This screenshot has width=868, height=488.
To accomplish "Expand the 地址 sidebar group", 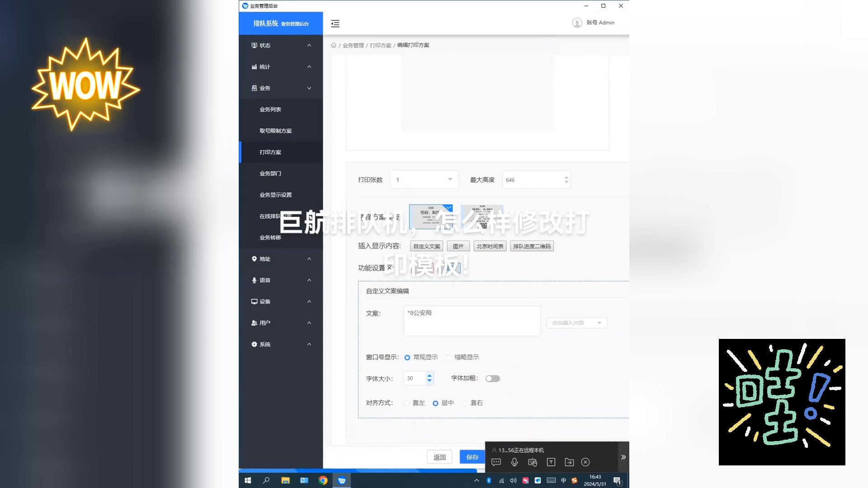I will pyautogui.click(x=281, y=259).
